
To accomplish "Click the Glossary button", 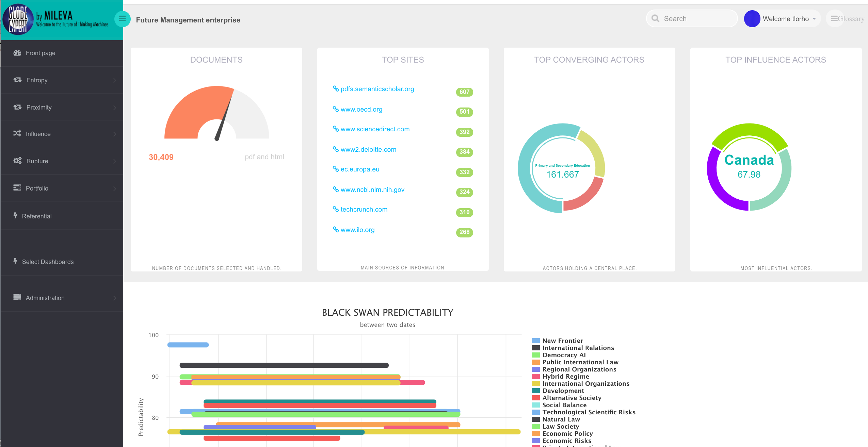I will coord(847,19).
